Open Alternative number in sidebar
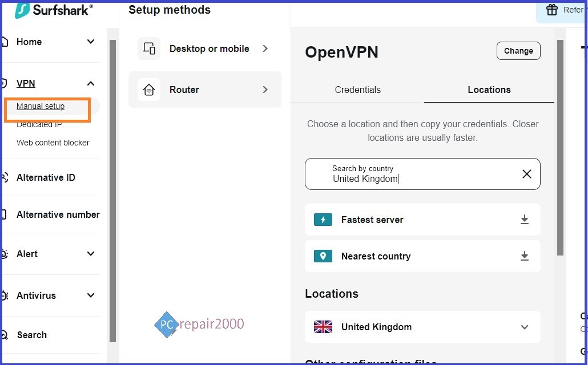Screen dimensions: 588x365 (x=58, y=214)
